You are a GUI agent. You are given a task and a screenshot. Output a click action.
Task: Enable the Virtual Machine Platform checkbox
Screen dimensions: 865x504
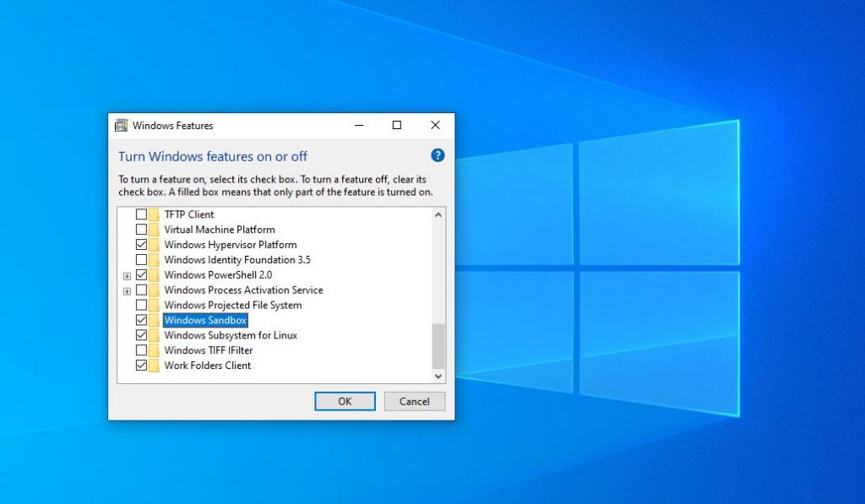[141, 230]
